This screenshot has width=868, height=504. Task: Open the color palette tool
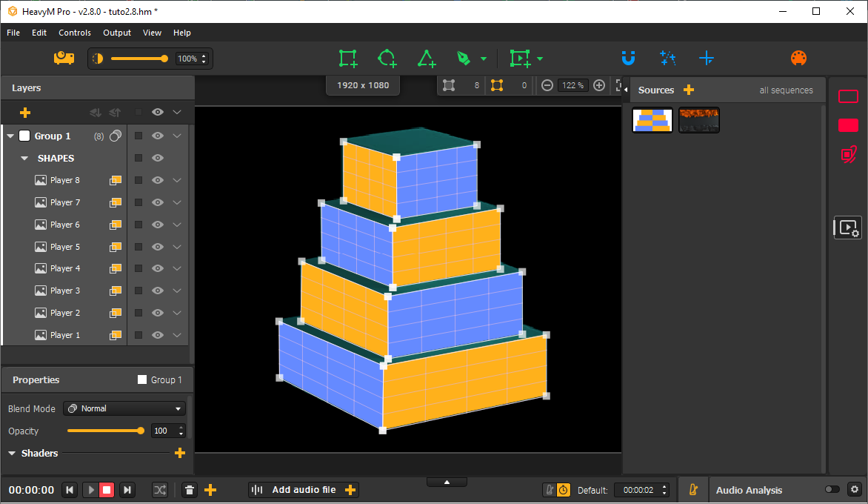[x=798, y=58]
